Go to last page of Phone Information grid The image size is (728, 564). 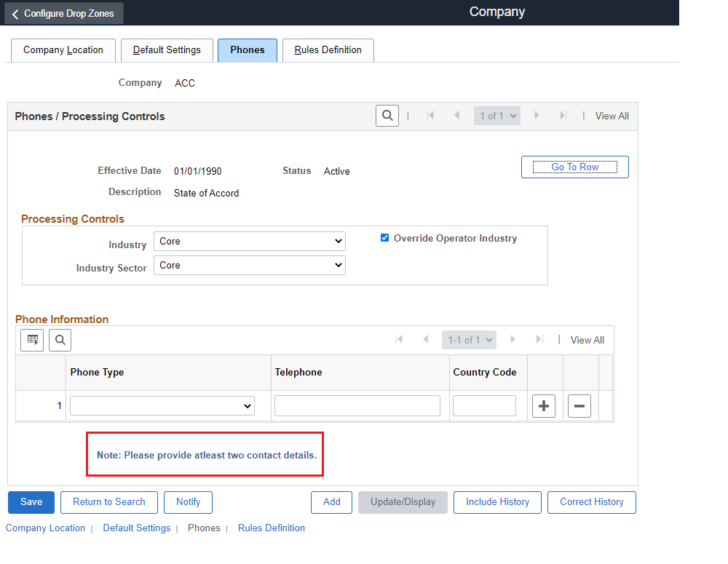(x=539, y=340)
